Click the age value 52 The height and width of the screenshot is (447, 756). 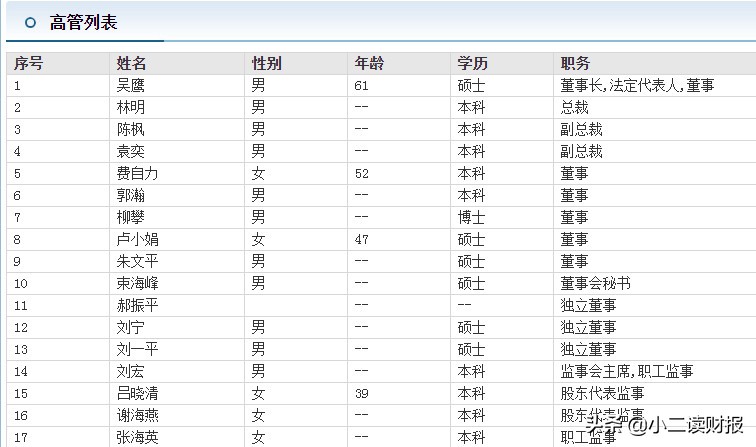(362, 174)
